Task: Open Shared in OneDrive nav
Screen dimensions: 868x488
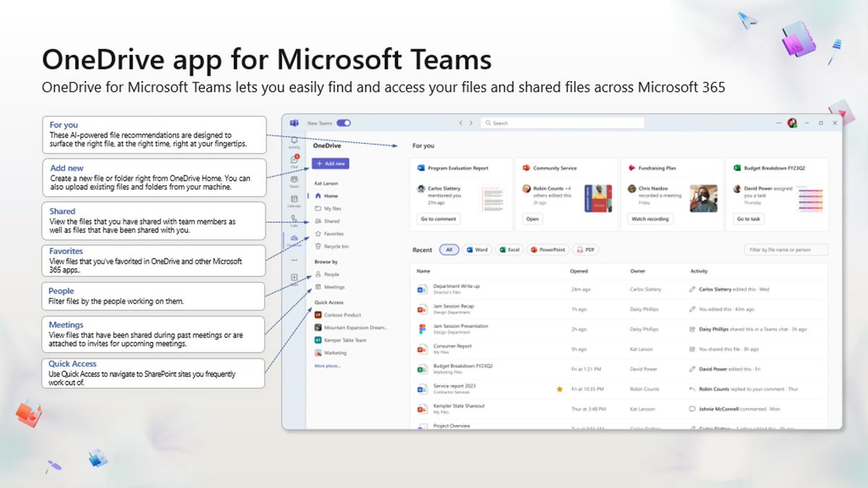Action: [x=327, y=221]
